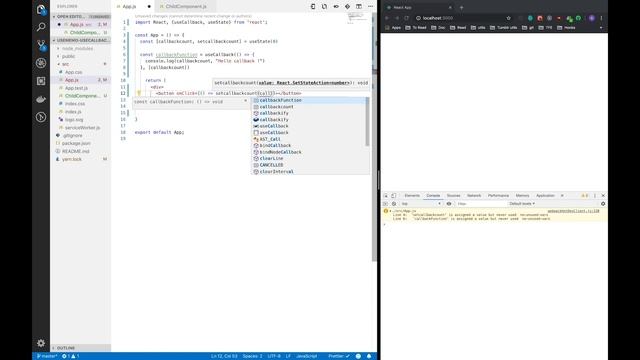Viewport: 640px width, 360px height.
Task: Click the first editor toolbar icon
Action: pyautogui.click(x=313, y=7)
